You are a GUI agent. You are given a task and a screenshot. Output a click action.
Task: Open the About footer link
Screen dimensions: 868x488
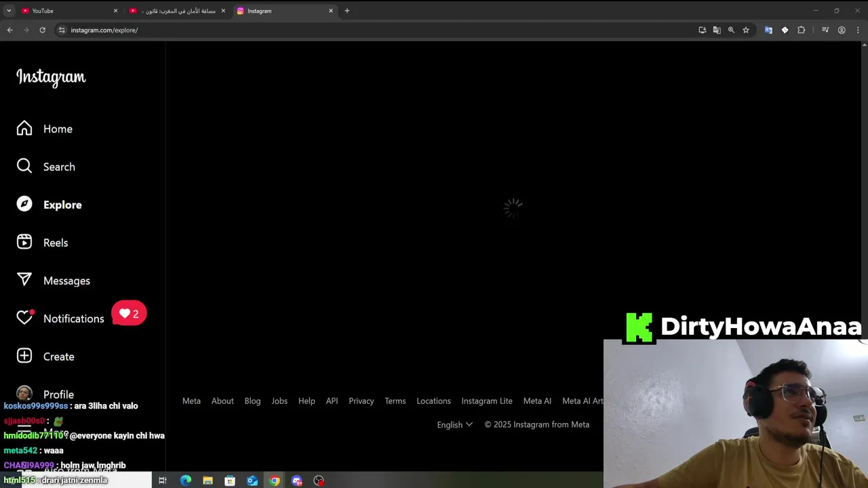222,401
